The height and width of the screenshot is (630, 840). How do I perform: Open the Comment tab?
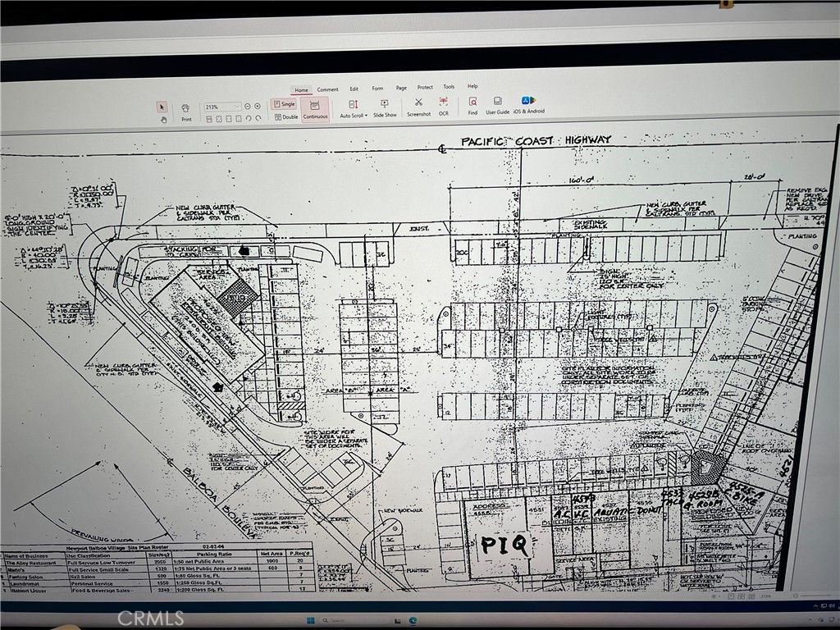coord(327,89)
